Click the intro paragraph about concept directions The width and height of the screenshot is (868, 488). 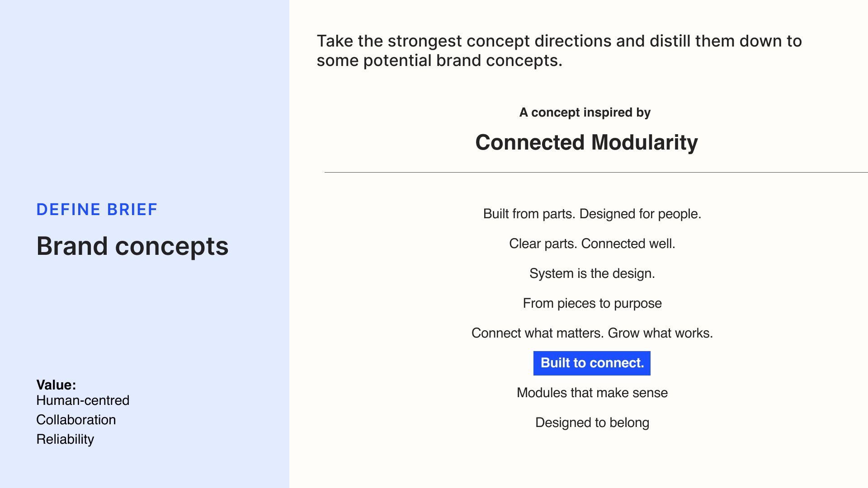559,51
